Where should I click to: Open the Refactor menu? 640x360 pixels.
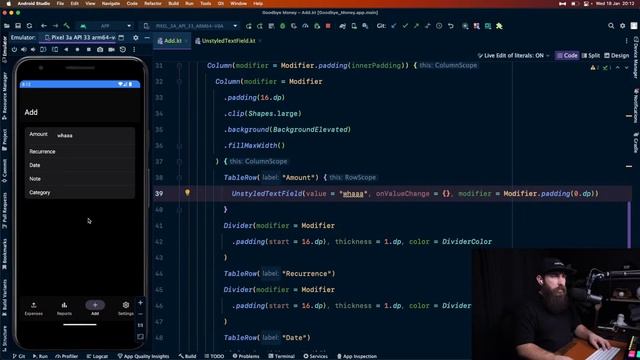[153, 3]
